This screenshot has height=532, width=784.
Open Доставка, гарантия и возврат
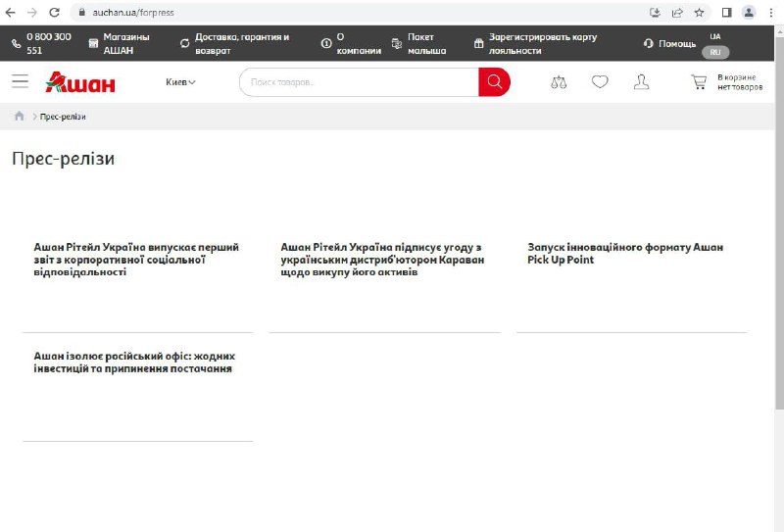click(x=242, y=43)
